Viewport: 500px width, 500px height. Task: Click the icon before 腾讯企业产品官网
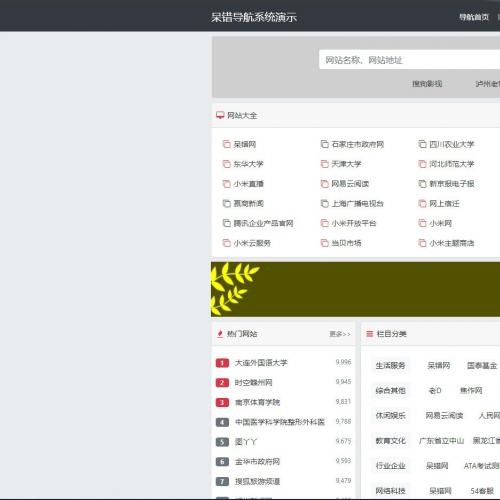point(226,223)
